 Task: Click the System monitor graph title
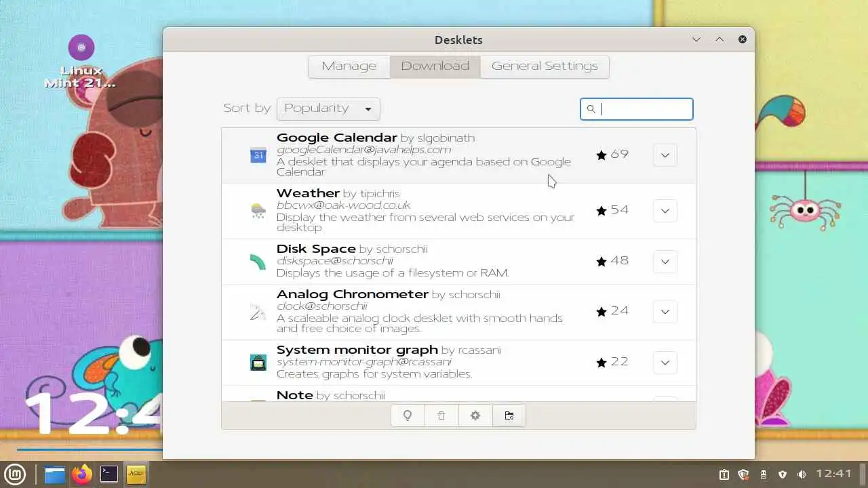click(x=357, y=350)
